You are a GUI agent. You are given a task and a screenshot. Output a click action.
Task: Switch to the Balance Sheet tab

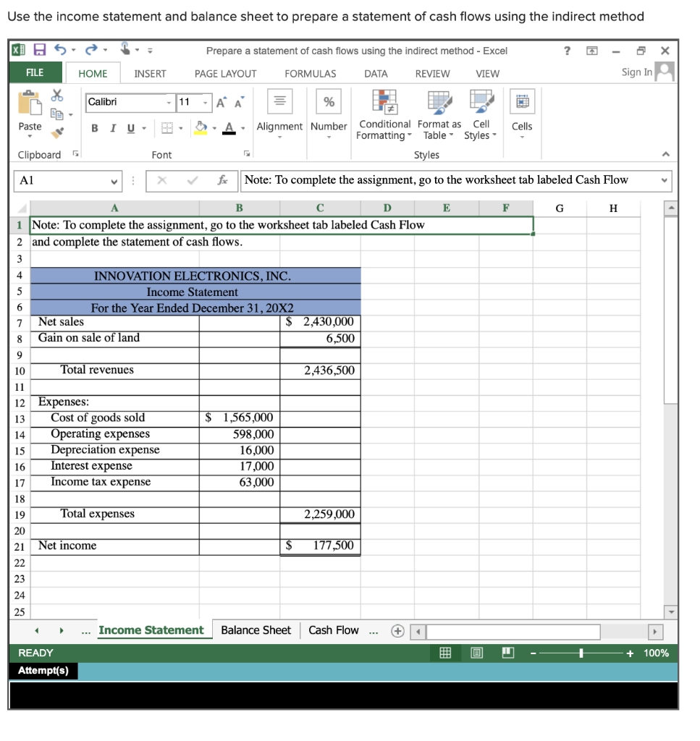[256, 630]
